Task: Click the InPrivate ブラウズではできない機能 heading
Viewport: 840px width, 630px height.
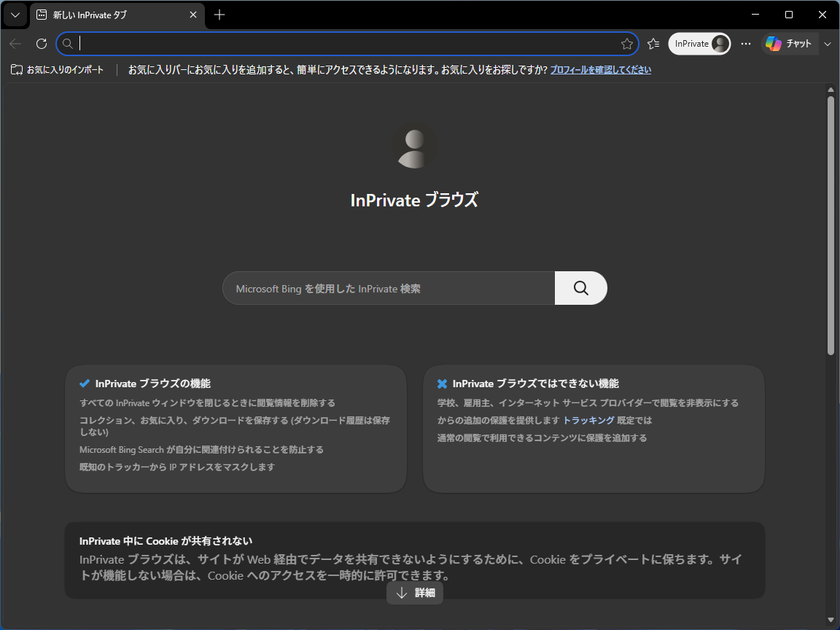Action: [536, 384]
